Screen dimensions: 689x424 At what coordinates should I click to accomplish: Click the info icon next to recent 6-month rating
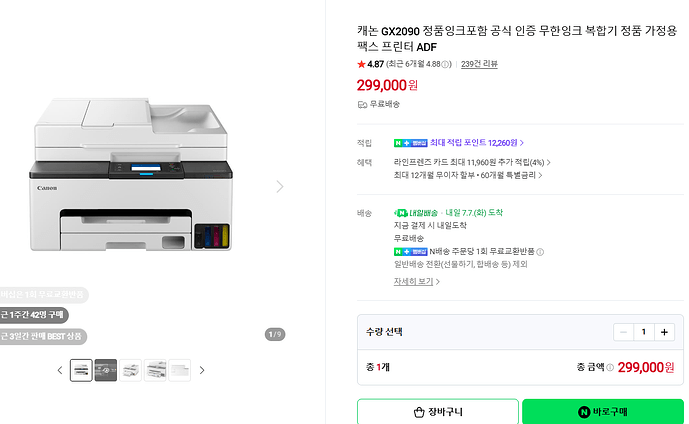coord(445,65)
